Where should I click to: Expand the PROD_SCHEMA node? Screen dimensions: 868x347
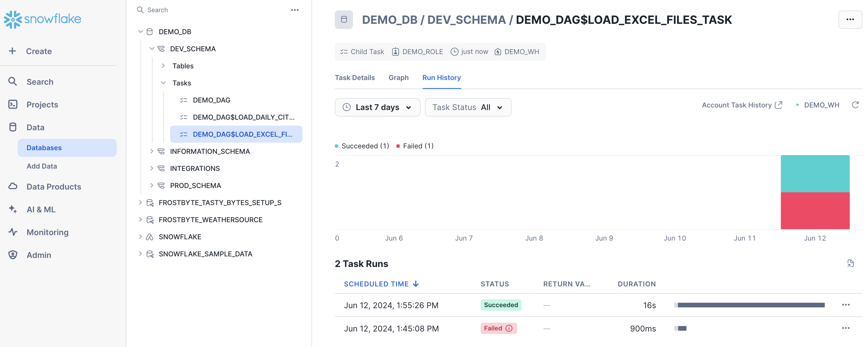(x=152, y=186)
